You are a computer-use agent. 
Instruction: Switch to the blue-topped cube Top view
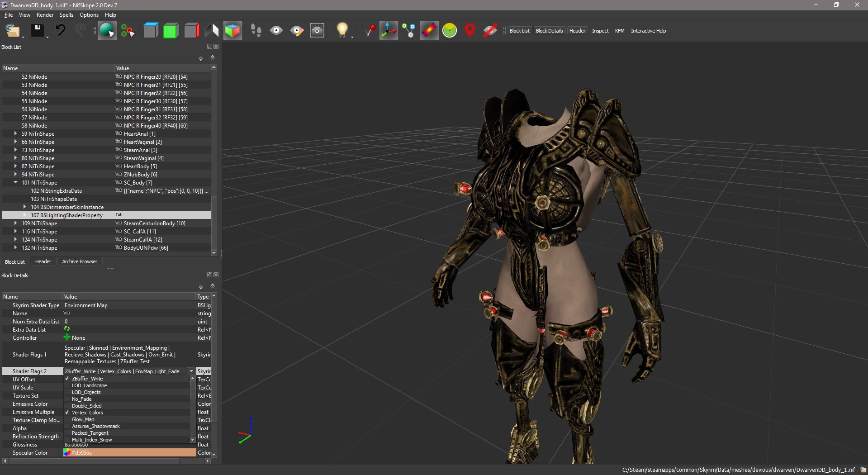(151, 31)
